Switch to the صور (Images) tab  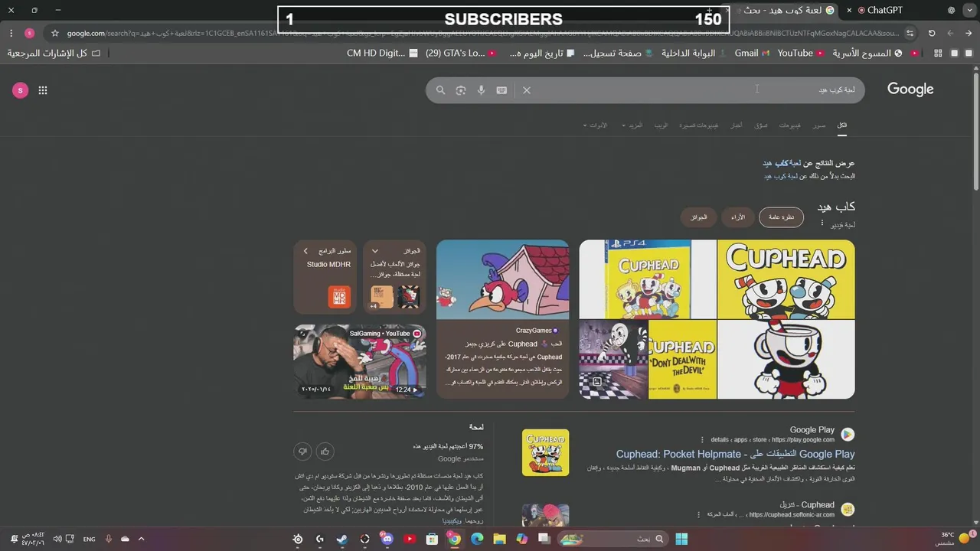coord(819,125)
